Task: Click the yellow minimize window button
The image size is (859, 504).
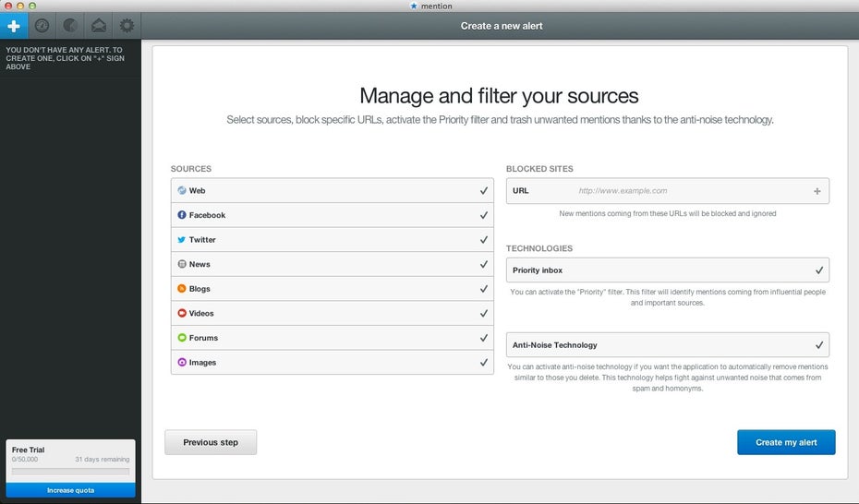Action: 20,6
